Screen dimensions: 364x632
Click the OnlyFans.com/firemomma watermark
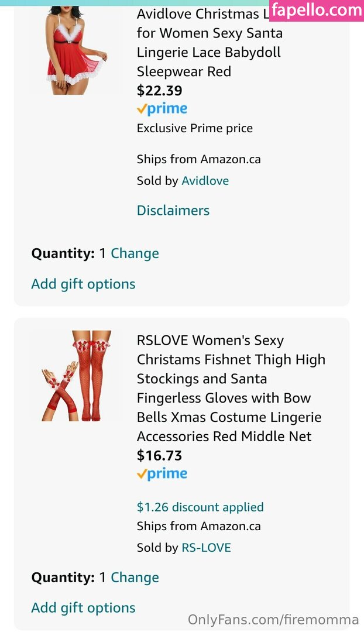(273, 620)
